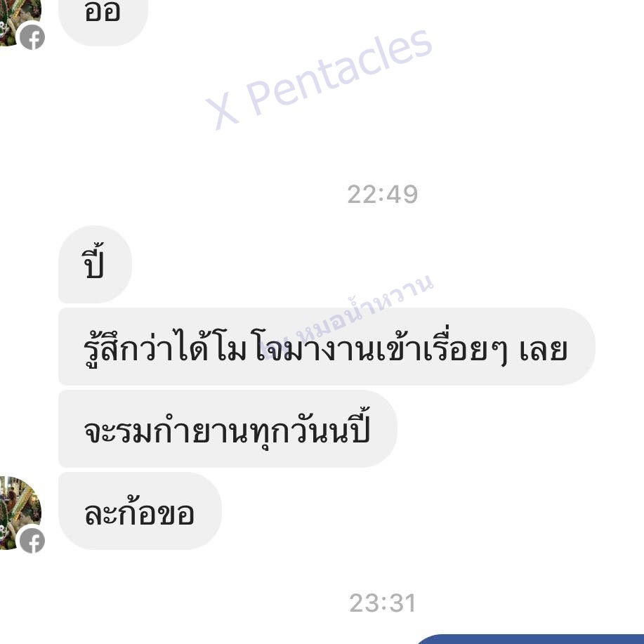Tap the blue outgoing message bubble at the bottom
Screen dimensions: 644x644
click(x=530, y=639)
